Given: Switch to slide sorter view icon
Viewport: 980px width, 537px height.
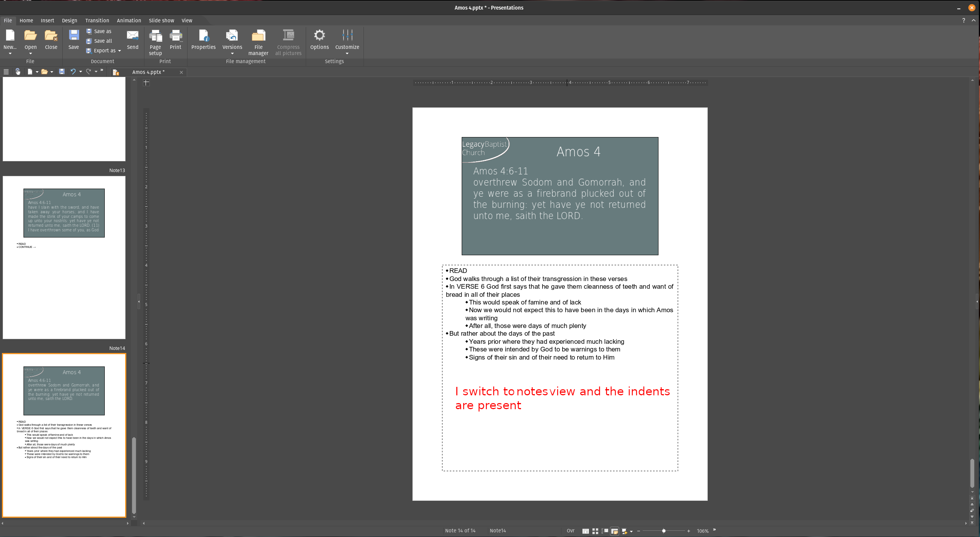Looking at the screenshot, I should tap(595, 531).
